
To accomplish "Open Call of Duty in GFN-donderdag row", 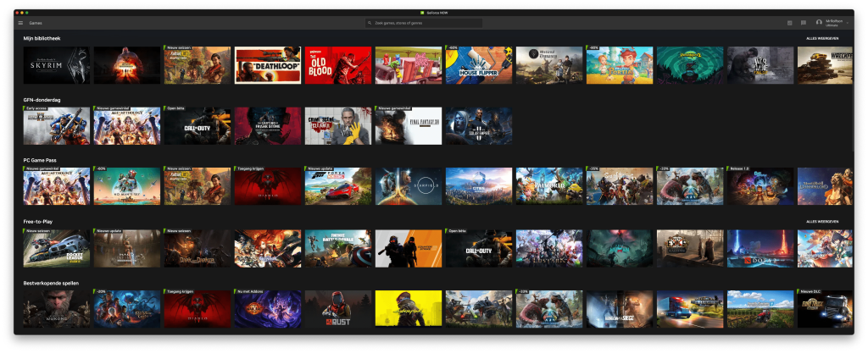I will 198,126.
